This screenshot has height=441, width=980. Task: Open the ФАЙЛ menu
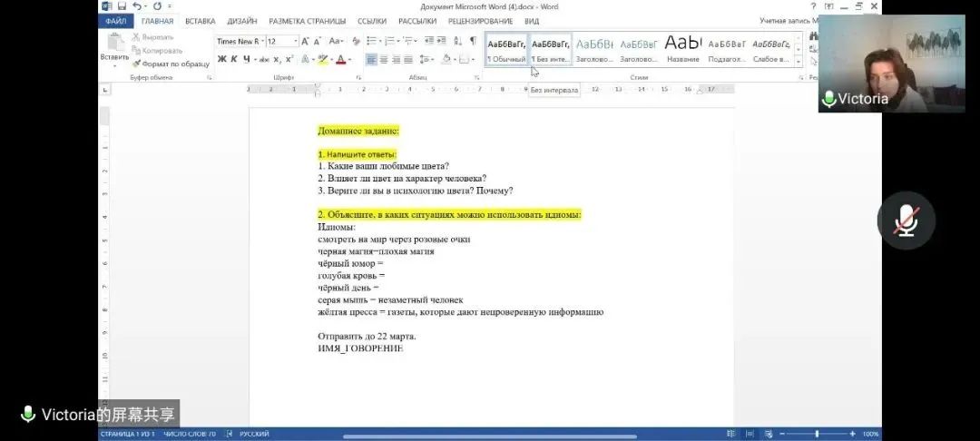point(115,21)
